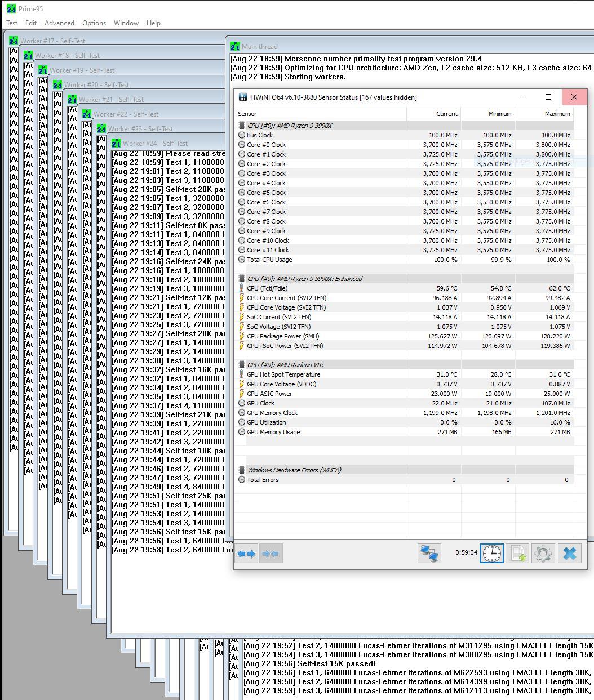Screen dimensions: 594x700
Task: Click the CPU Tctl/Tdie thermometer icon
Action: point(242,288)
